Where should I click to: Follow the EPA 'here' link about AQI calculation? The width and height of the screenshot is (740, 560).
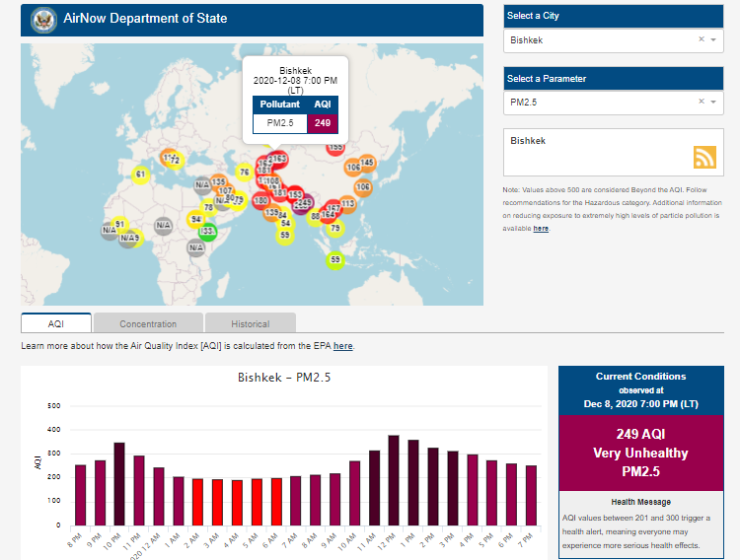(342, 346)
